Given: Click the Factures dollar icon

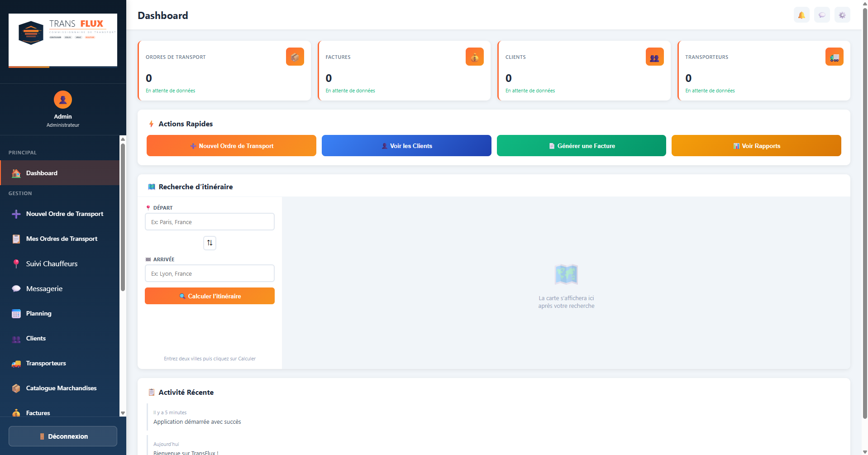Looking at the screenshot, I should [x=474, y=57].
